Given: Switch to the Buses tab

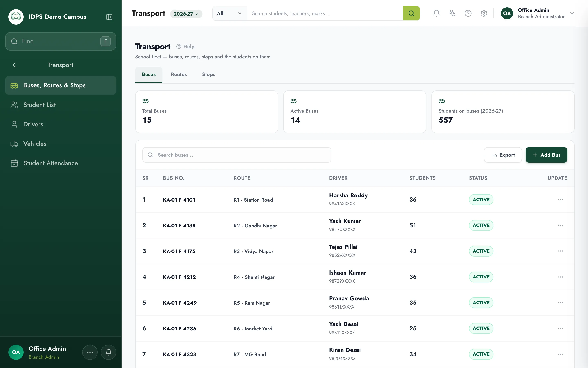Looking at the screenshot, I should (x=149, y=74).
